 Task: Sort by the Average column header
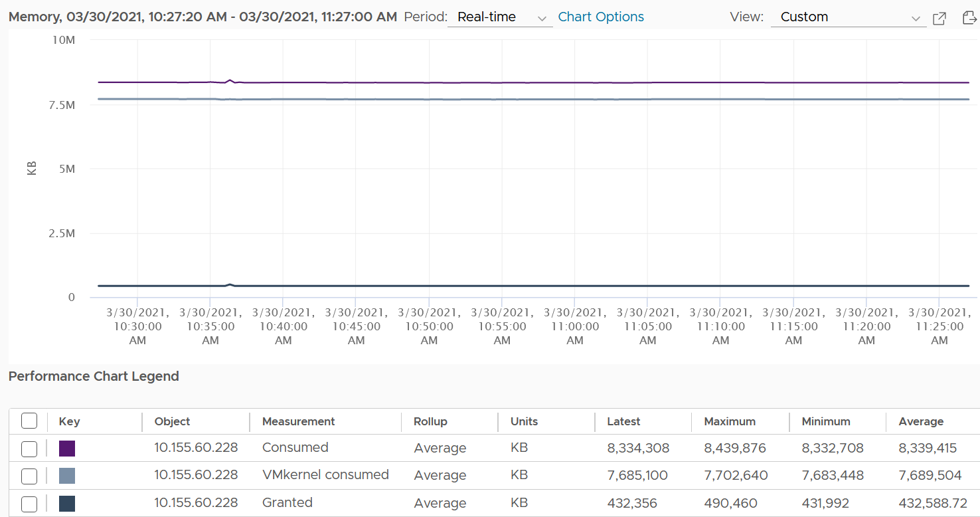pyautogui.click(x=921, y=421)
